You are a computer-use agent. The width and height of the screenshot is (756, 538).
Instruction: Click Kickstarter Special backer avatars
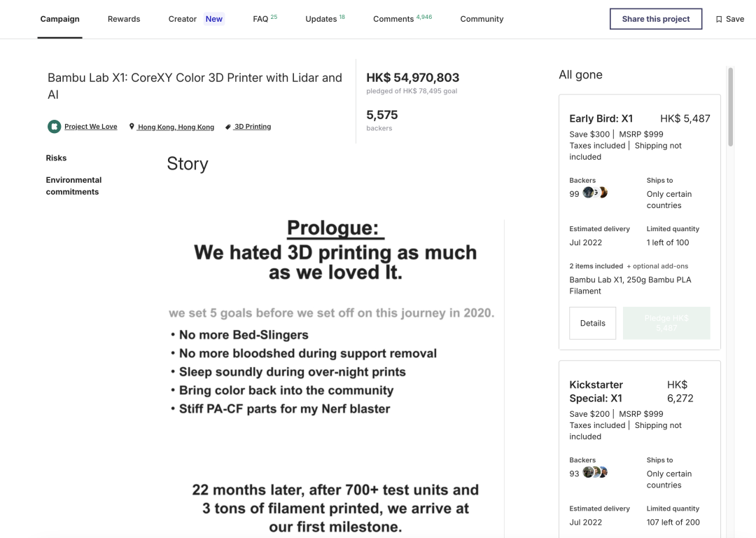pos(595,473)
